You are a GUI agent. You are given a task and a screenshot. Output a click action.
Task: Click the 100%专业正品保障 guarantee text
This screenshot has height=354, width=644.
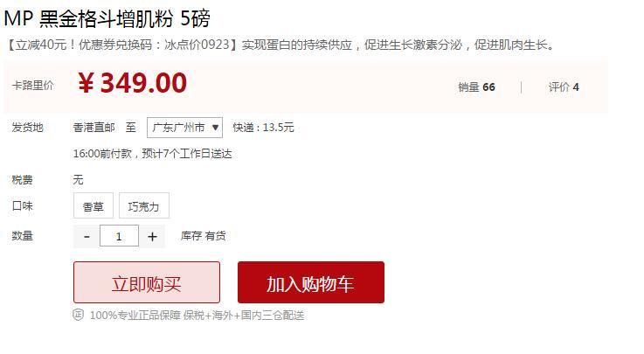click(x=135, y=315)
